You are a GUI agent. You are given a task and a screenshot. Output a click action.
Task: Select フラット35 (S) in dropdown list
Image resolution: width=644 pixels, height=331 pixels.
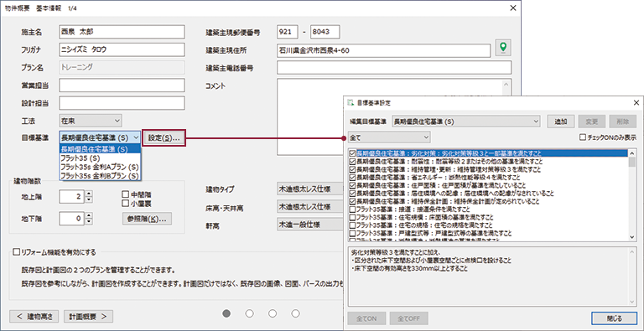pos(101,158)
